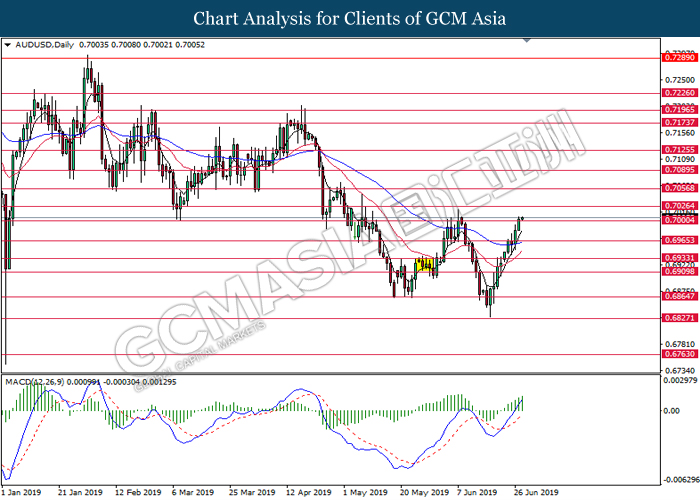Click the 12 Feb 2019 date label
The image size is (700, 500).
tap(138, 492)
